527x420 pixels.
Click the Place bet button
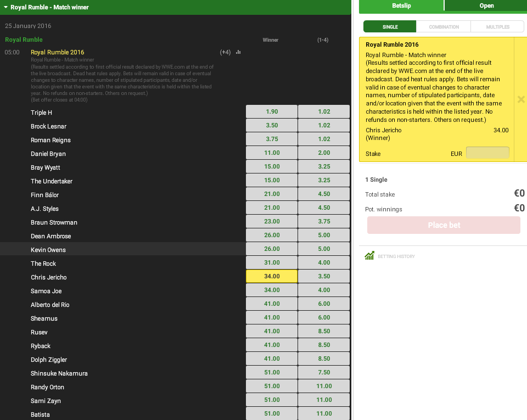coord(444,225)
